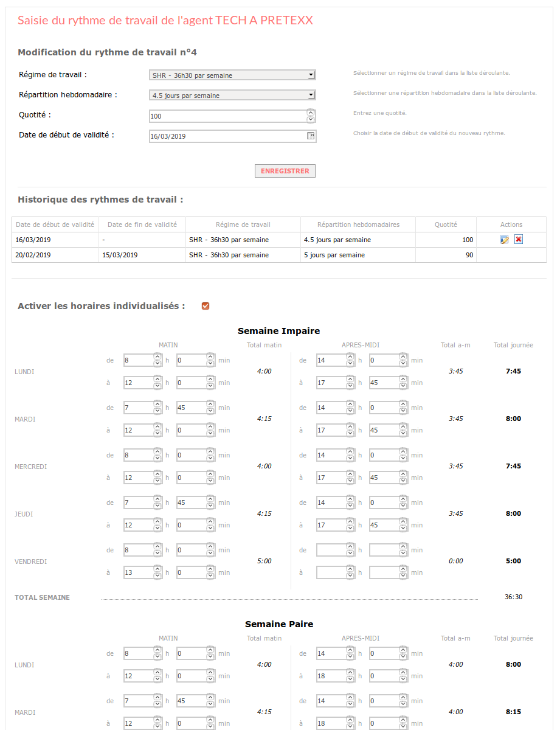560x730 pixels.
Task: Click the ENREGISTRER button
Action: coord(285,171)
